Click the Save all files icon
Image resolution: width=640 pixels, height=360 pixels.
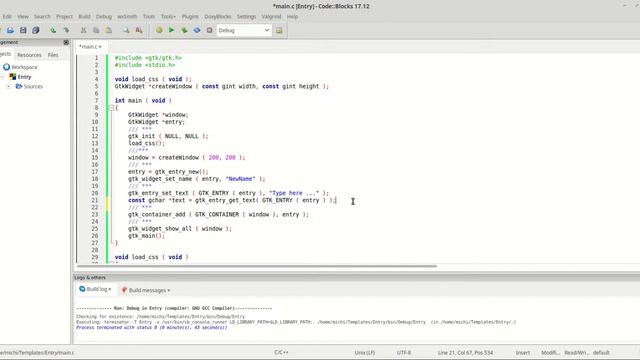36,30
